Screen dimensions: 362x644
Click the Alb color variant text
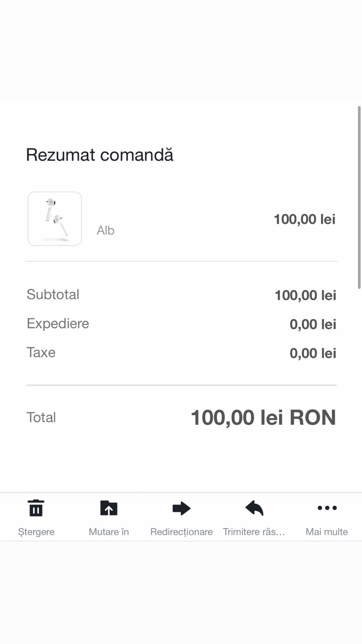(x=106, y=231)
